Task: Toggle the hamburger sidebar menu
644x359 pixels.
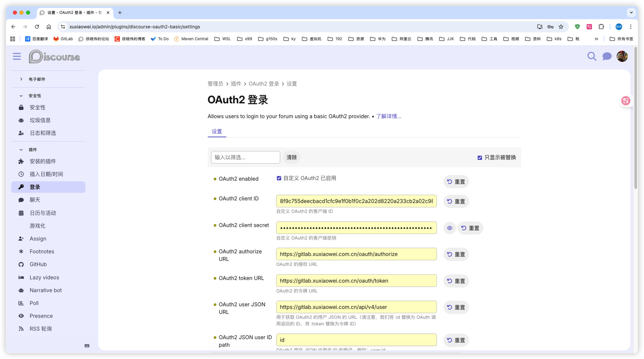Action: (x=17, y=57)
